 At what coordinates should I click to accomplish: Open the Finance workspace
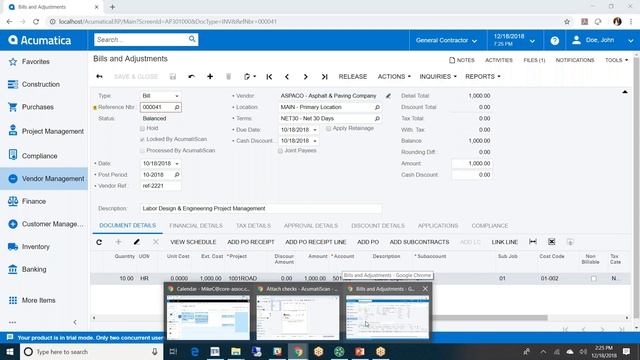click(x=33, y=201)
